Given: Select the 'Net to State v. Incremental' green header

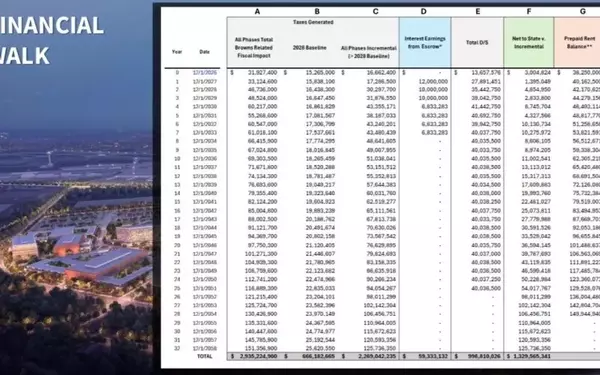Looking at the screenshot, I should pyautogui.click(x=528, y=42).
